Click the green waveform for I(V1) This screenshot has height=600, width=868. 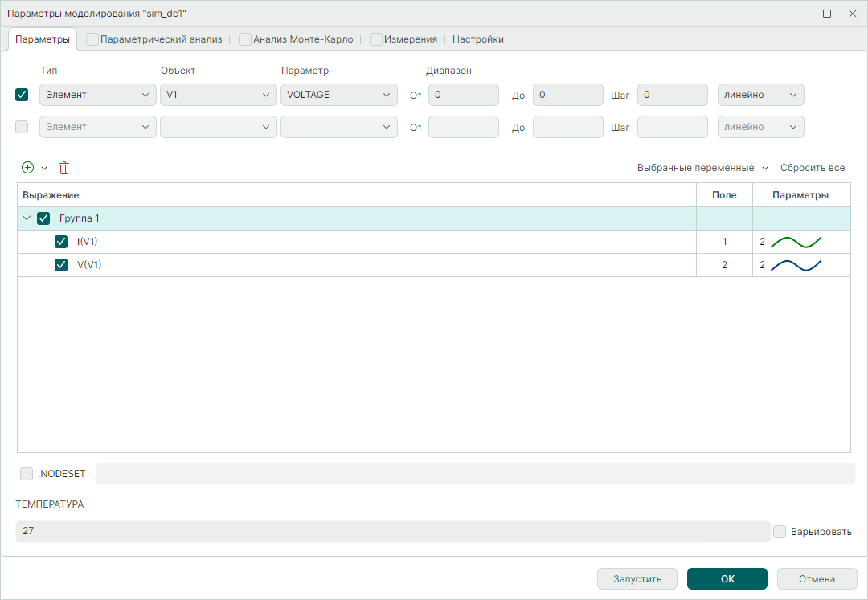[x=796, y=242]
